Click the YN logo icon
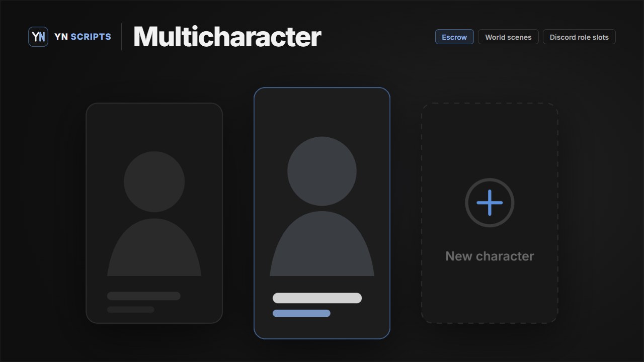This screenshot has height=362, width=644. pyautogui.click(x=38, y=37)
